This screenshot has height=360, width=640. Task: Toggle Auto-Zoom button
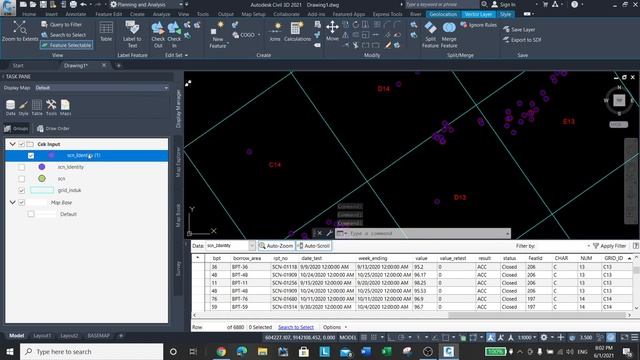(x=276, y=246)
